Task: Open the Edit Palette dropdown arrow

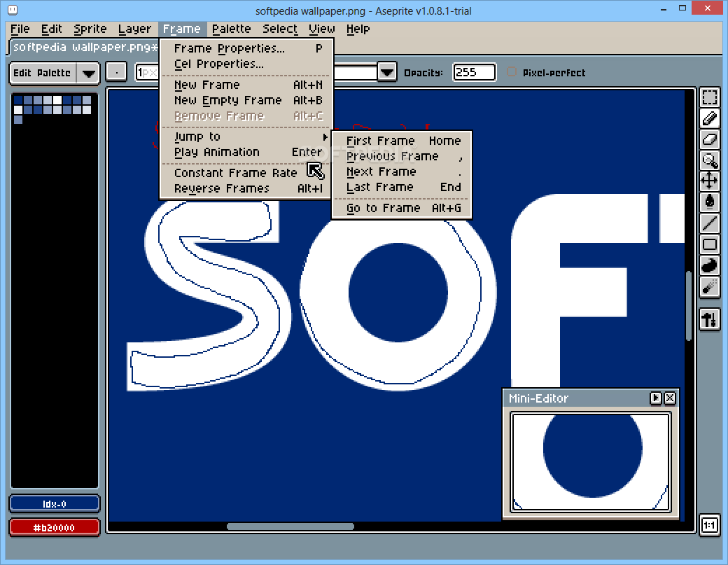Action: coord(88,73)
